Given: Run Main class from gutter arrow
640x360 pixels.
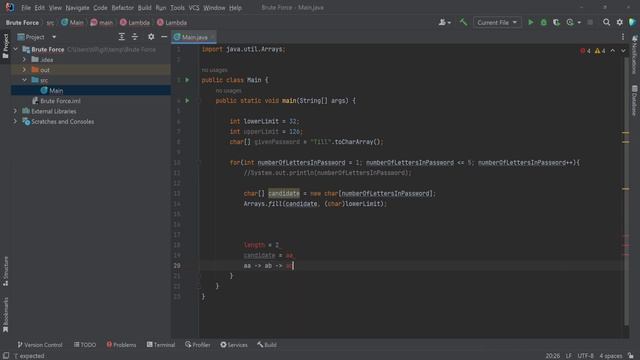Looking at the screenshot, I should point(187,80).
